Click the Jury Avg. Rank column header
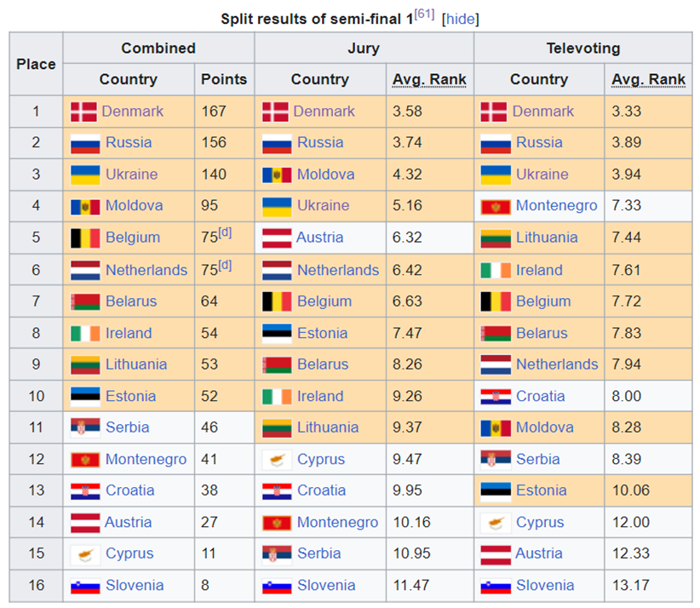This screenshot has height=608, width=700. [x=429, y=79]
